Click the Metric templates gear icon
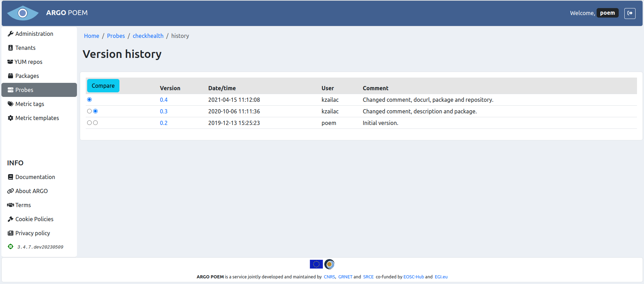The image size is (644, 284). pyautogui.click(x=11, y=118)
